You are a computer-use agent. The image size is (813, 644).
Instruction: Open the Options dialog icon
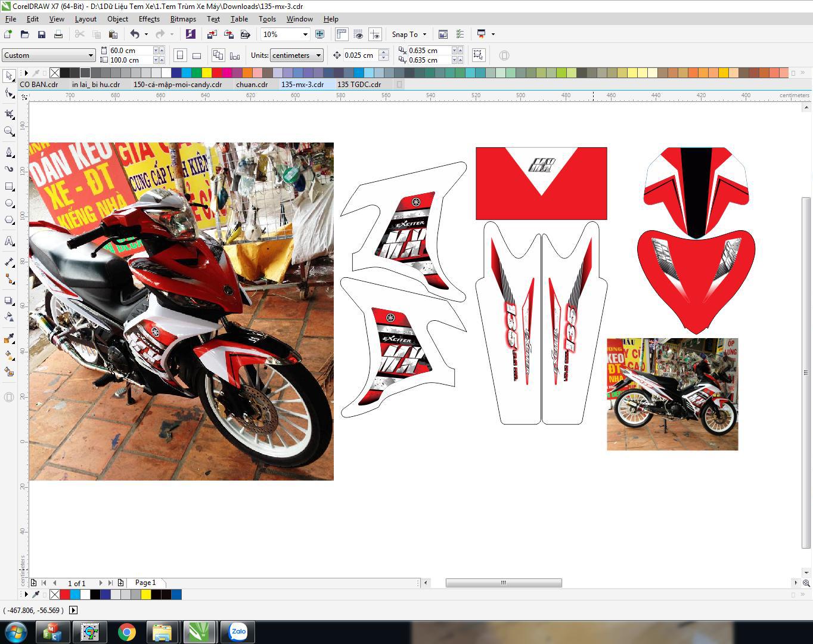click(460, 35)
